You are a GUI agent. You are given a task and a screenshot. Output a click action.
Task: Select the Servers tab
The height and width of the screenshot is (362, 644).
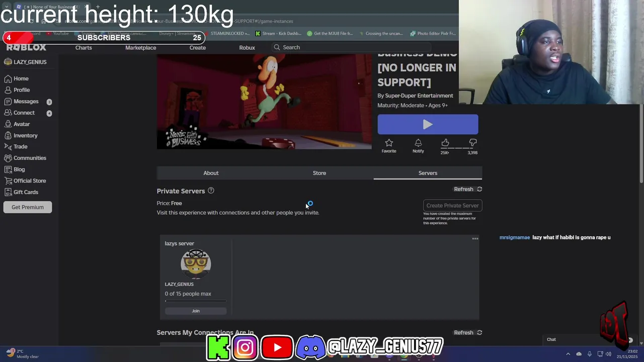(x=428, y=173)
